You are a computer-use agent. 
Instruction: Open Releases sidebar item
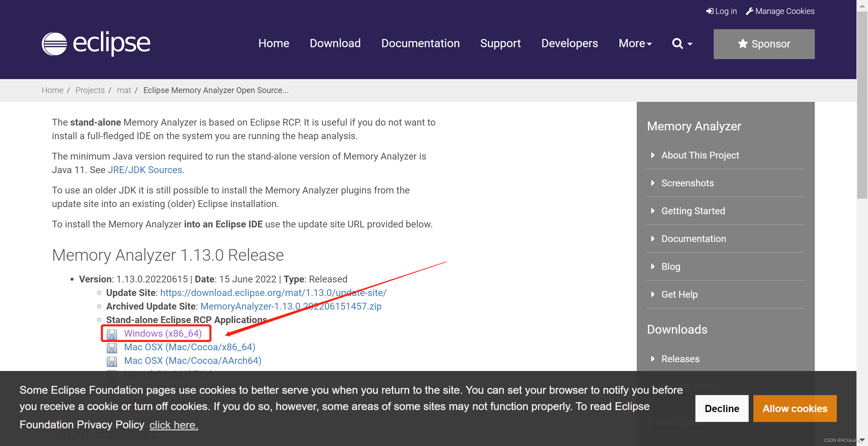coord(680,359)
